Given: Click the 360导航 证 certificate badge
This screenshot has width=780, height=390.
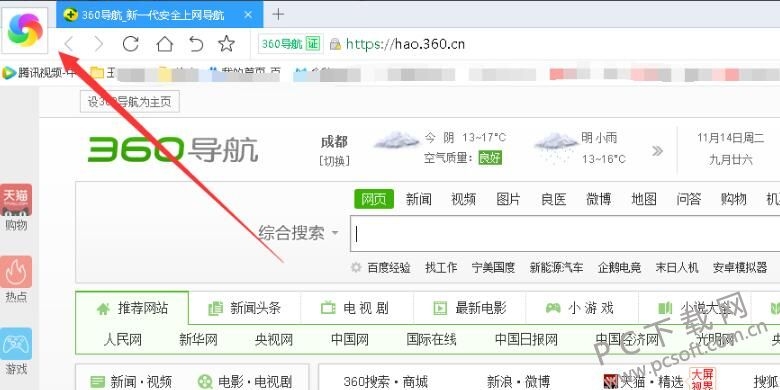Looking at the screenshot, I should pos(291,44).
